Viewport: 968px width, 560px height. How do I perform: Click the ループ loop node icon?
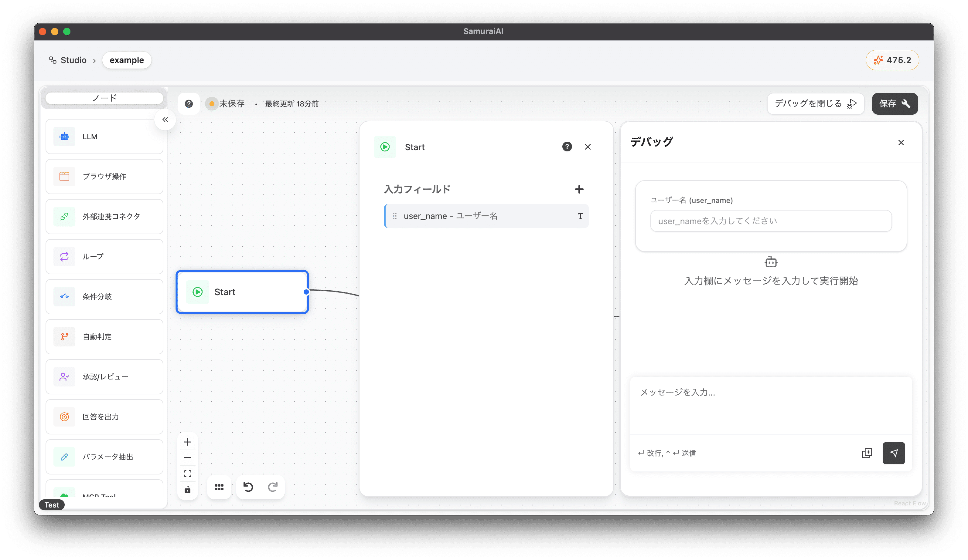(64, 256)
